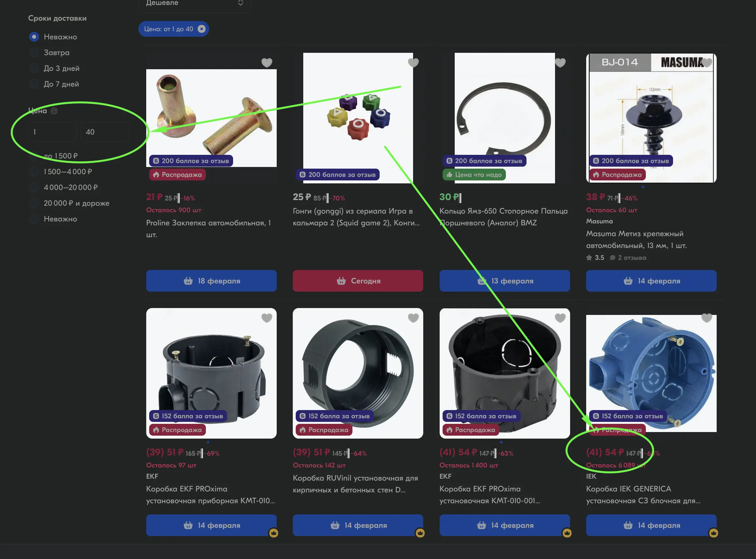Image resolution: width=756 pixels, height=559 pixels.
Task: Open the colorful Гонги game pieces image
Action: [x=358, y=118]
